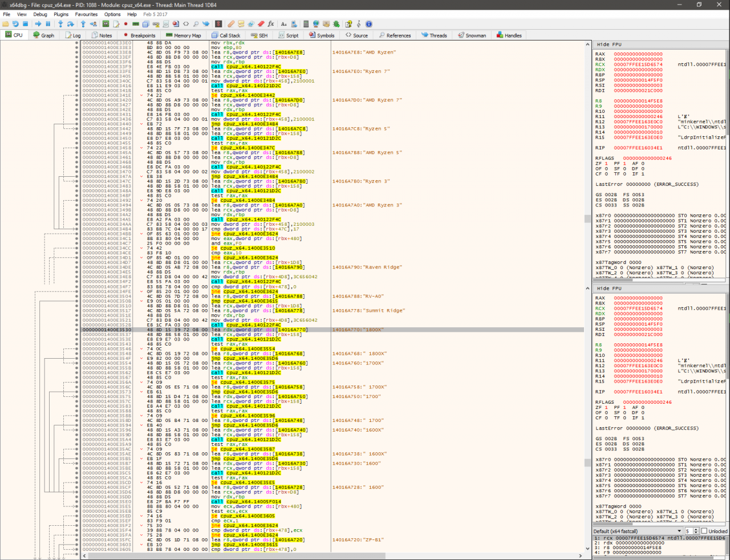The width and height of the screenshot is (730, 560).
Task: Open the Comments toolbar icon
Action: (x=241, y=24)
